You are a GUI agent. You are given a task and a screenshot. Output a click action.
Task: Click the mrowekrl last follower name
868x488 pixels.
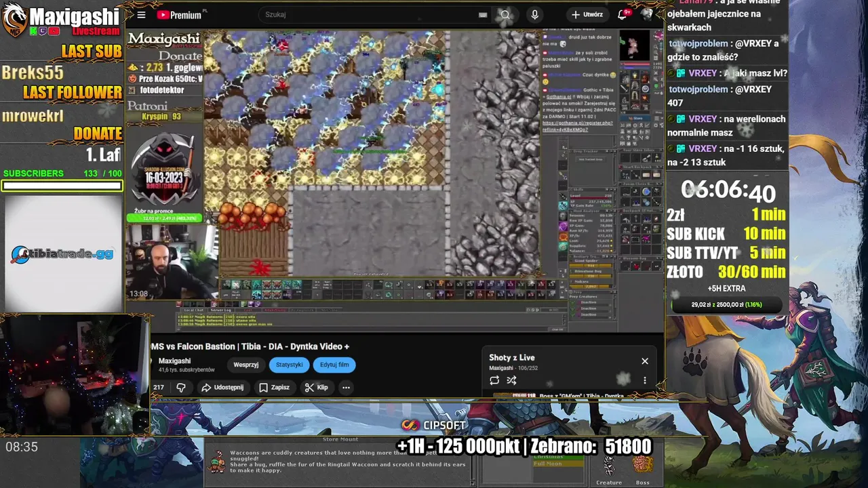click(33, 115)
